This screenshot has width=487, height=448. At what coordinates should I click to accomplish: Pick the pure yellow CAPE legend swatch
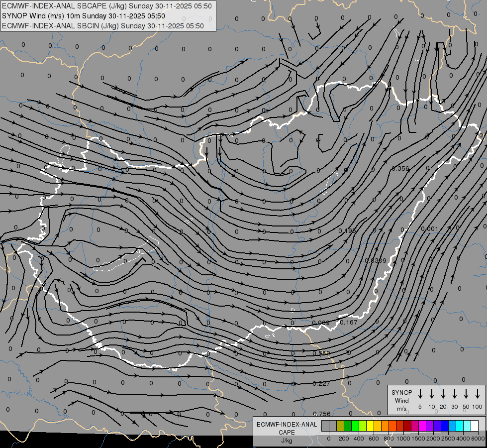370,426
